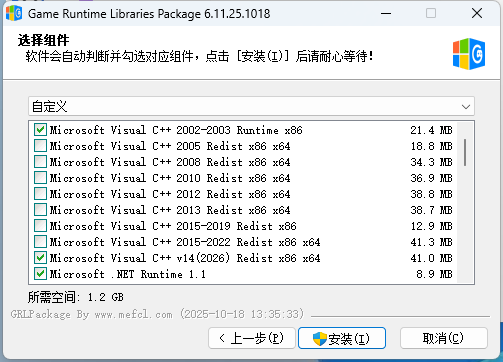Open the 自定义 install type dropdown
This screenshot has width=503, height=362.
pos(251,107)
